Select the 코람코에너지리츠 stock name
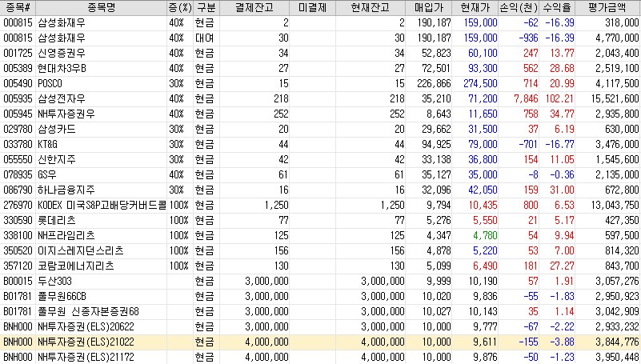The width and height of the screenshot is (641, 364). click(76, 266)
